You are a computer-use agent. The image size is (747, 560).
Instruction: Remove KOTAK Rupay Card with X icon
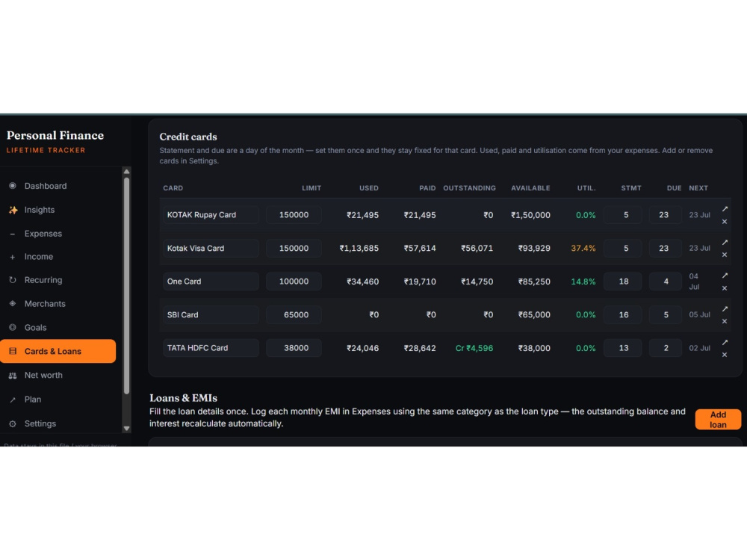[x=725, y=222]
